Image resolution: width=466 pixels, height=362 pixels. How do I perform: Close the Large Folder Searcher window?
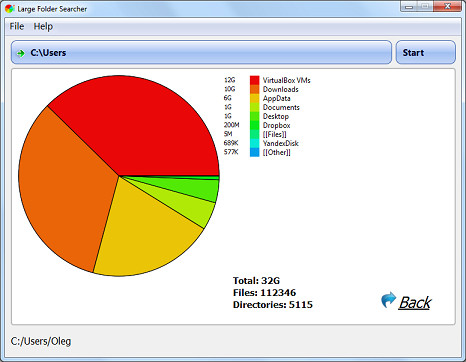[x=448, y=6]
